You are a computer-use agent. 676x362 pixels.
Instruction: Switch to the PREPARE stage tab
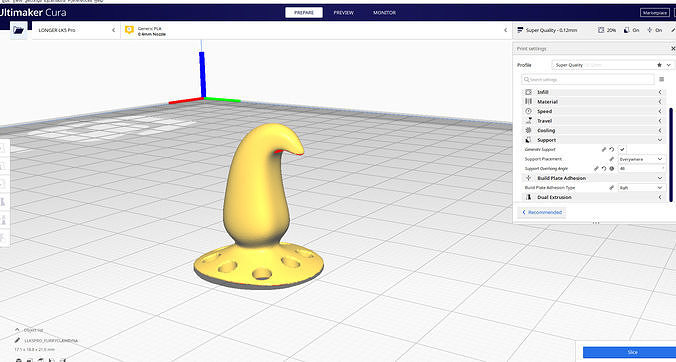point(304,12)
